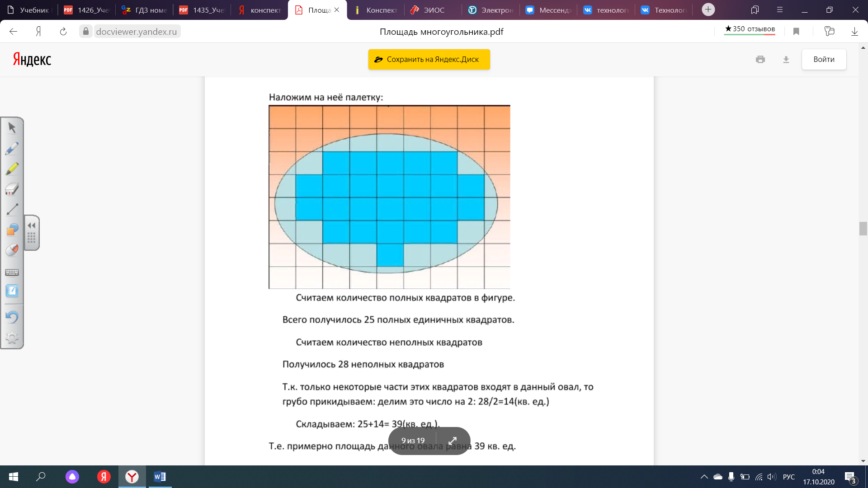
Task: Open browser downloads
Action: pyautogui.click(x=854, y=31)
